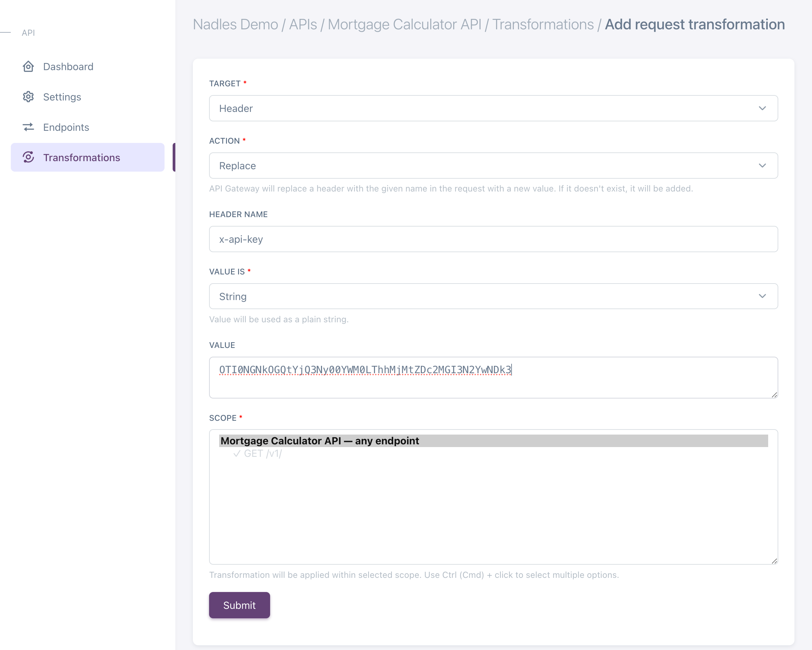The image size is (812, 650).
Task: Open Settings in the sidebar menu
Action: click(x=62, y=97)
